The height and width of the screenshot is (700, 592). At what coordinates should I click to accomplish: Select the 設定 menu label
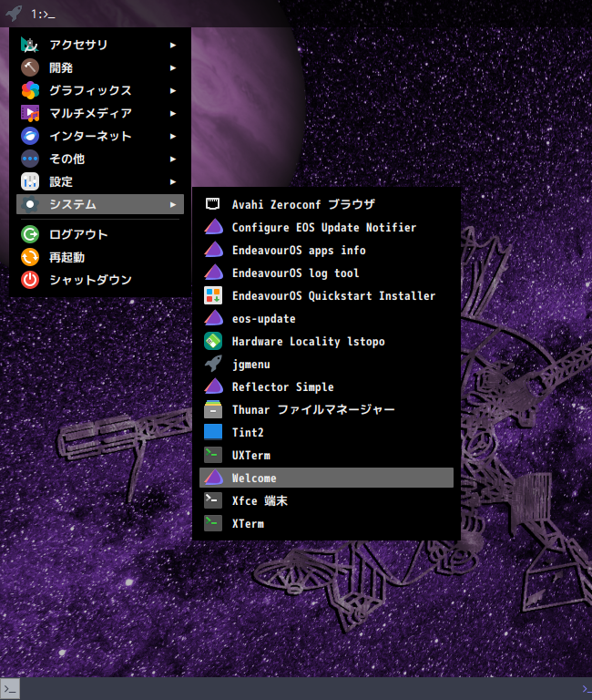click(x=61, y=181)
